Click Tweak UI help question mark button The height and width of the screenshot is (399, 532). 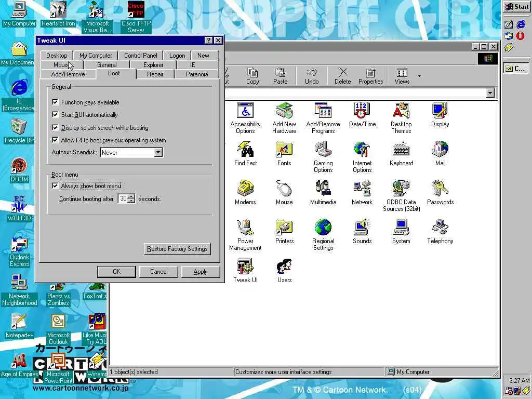[209, 41]
